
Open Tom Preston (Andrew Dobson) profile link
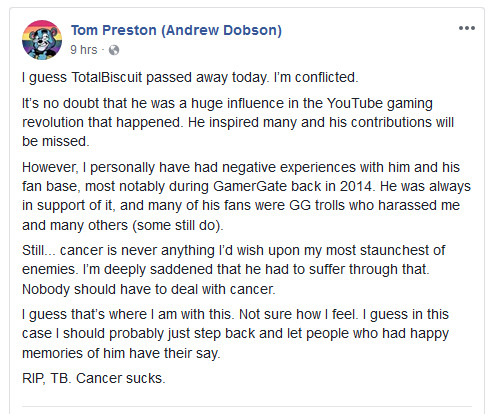(x=176, y=30)
